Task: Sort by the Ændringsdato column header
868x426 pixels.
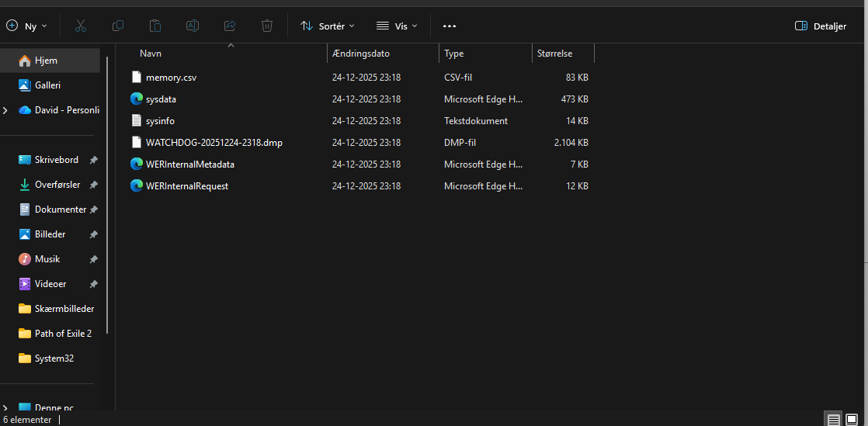Action: click(361, 54)
